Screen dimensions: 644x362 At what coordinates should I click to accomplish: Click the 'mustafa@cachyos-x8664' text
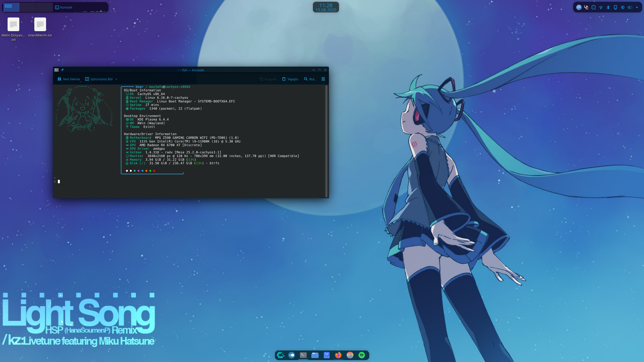(x=169, y=87)
